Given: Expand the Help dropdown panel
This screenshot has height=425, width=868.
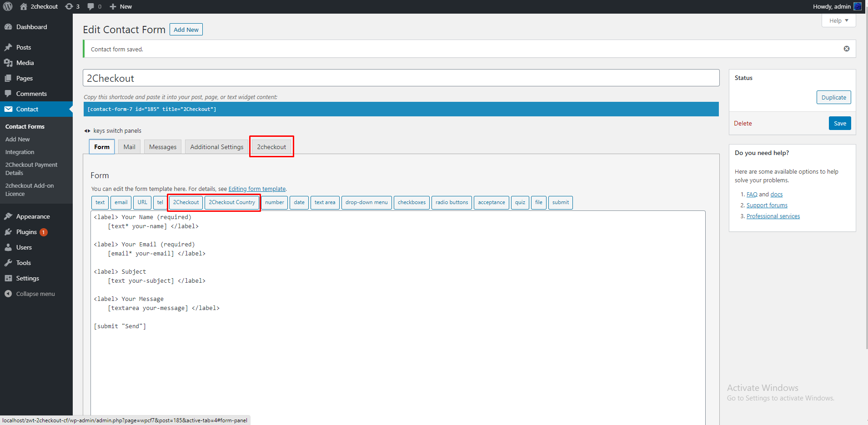Looking at the screenshot, I should point(838,20).
